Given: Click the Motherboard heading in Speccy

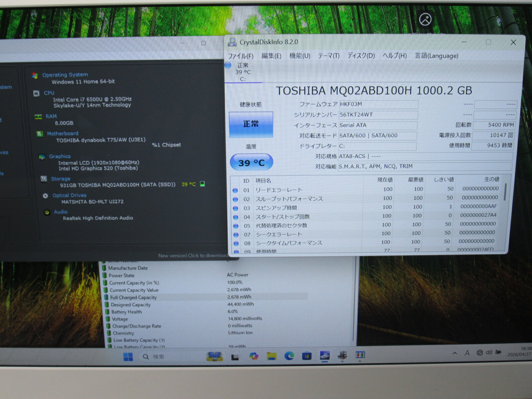Looking at the screenshot, I should tap(63, 133).
